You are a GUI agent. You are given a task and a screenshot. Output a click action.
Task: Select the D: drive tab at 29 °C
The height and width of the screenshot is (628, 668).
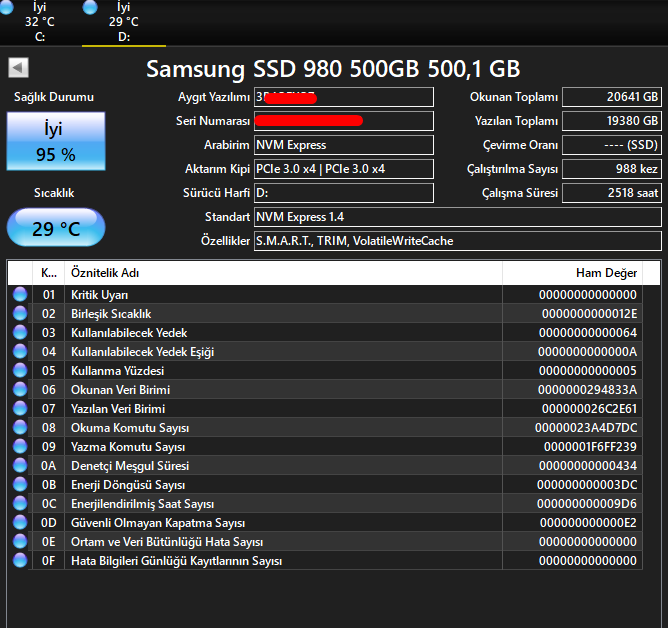[124, 22]
